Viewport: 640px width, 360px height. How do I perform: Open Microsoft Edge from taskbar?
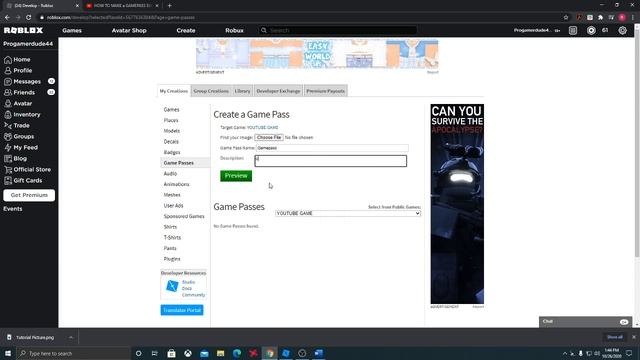coord(237,353)
